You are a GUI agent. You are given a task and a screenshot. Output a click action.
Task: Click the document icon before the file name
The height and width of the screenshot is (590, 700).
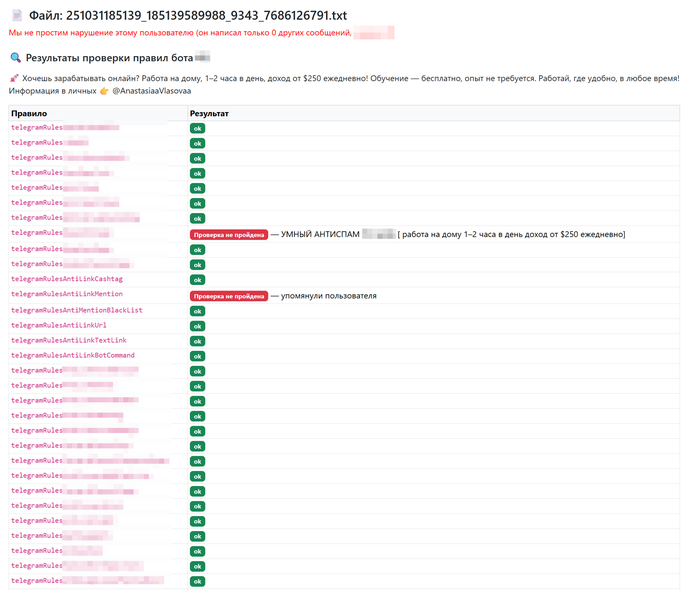[16, 13]
